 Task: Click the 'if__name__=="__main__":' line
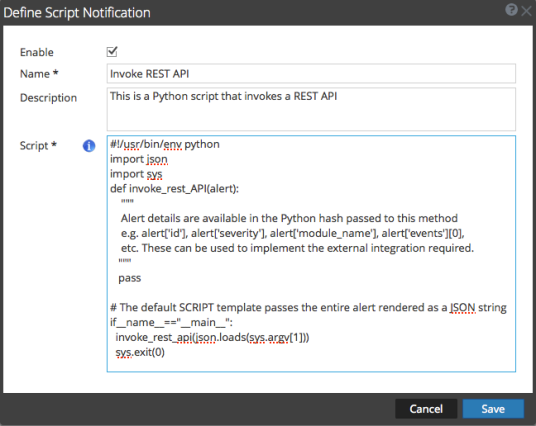point(171,322)
